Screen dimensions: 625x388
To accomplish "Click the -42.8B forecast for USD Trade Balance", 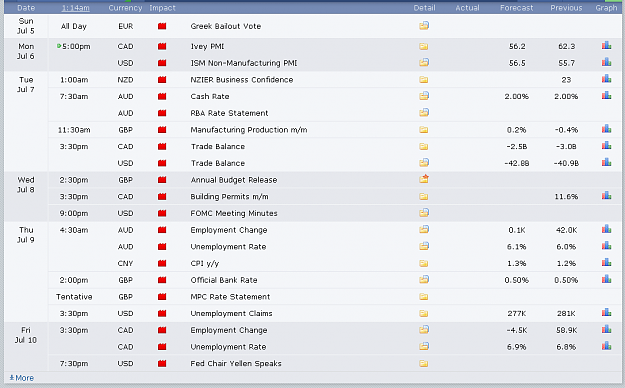I will [x=517, y=163].
